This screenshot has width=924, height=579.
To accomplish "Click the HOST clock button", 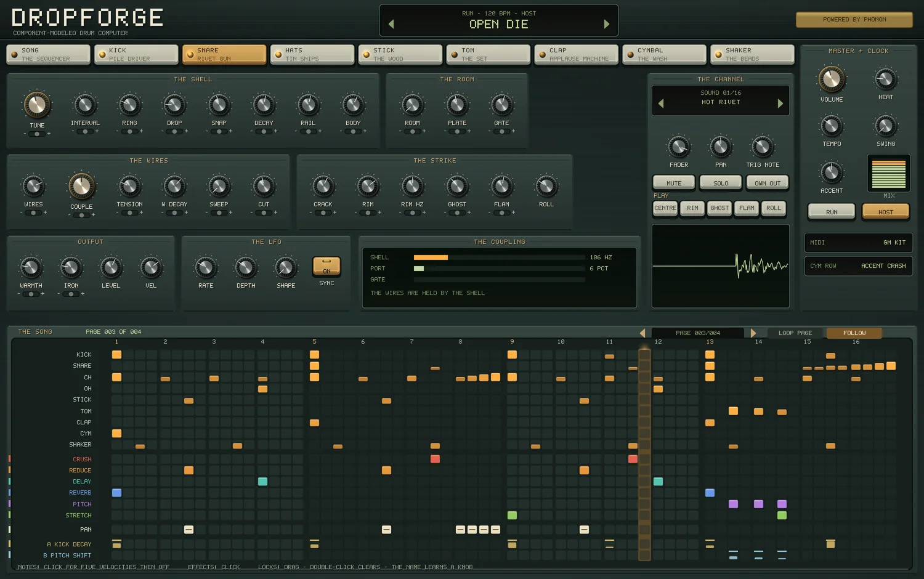I will [x=886, y=211].
